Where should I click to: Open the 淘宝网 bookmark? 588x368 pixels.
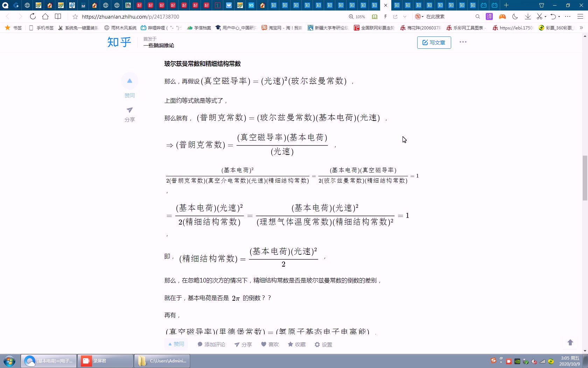[x=282, y=28]
